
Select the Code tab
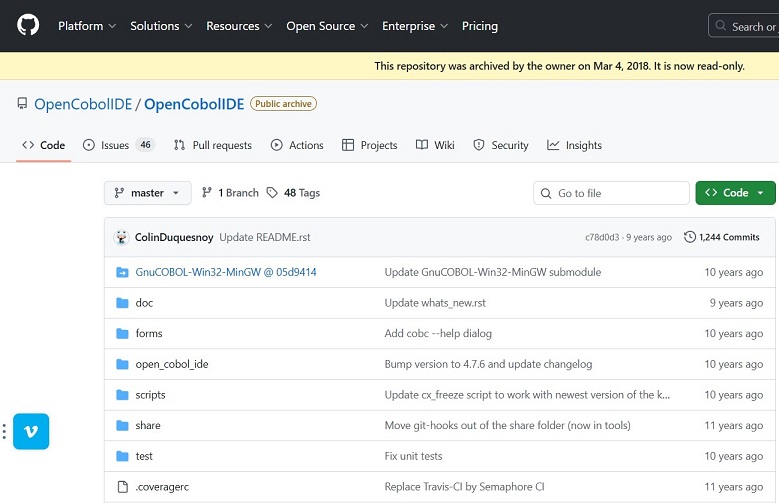point(44,145)
